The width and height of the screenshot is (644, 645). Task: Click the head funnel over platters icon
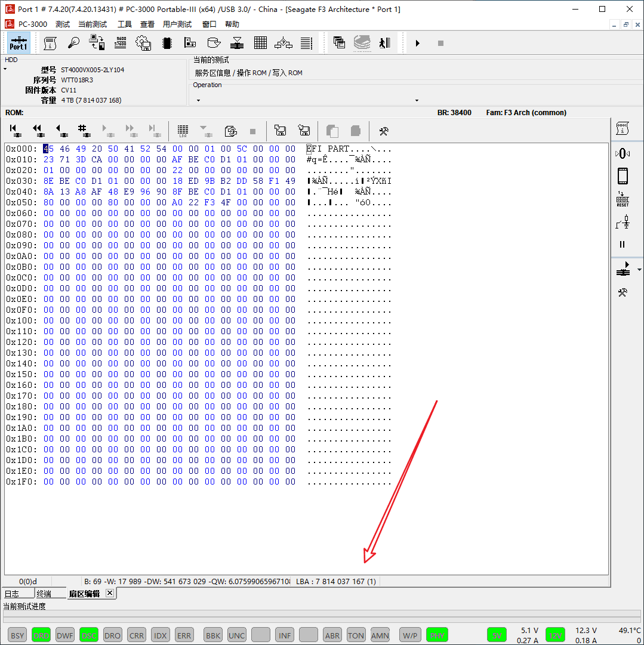pyautogui.click(x=236, y=43)
